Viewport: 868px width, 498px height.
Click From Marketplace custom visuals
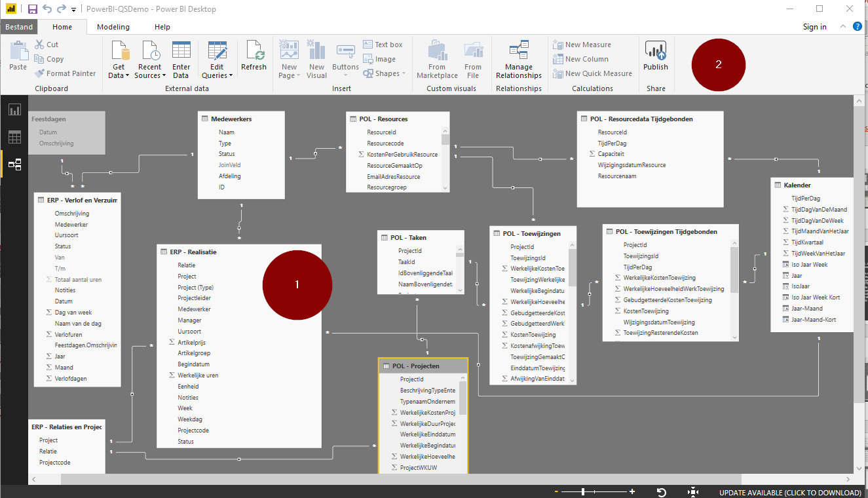(437, 60)
